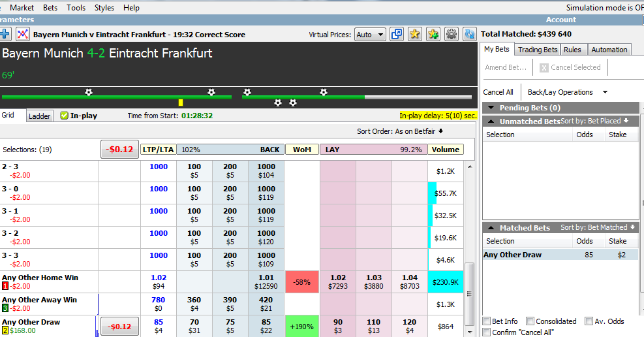Click the refresh market icon
644x337 pixels.
tap(469, 34)
